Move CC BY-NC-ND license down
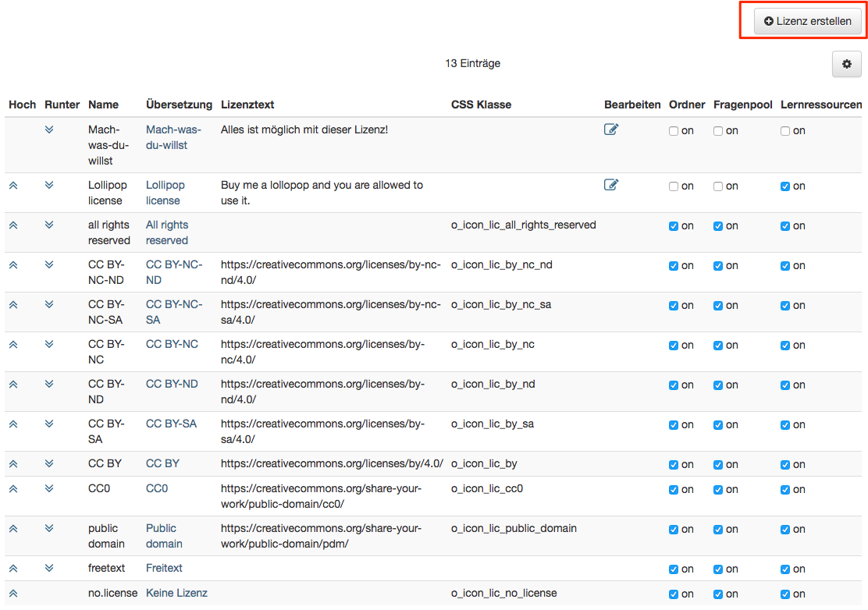Screen dimensions: 868x610 (x=49, y=264)
